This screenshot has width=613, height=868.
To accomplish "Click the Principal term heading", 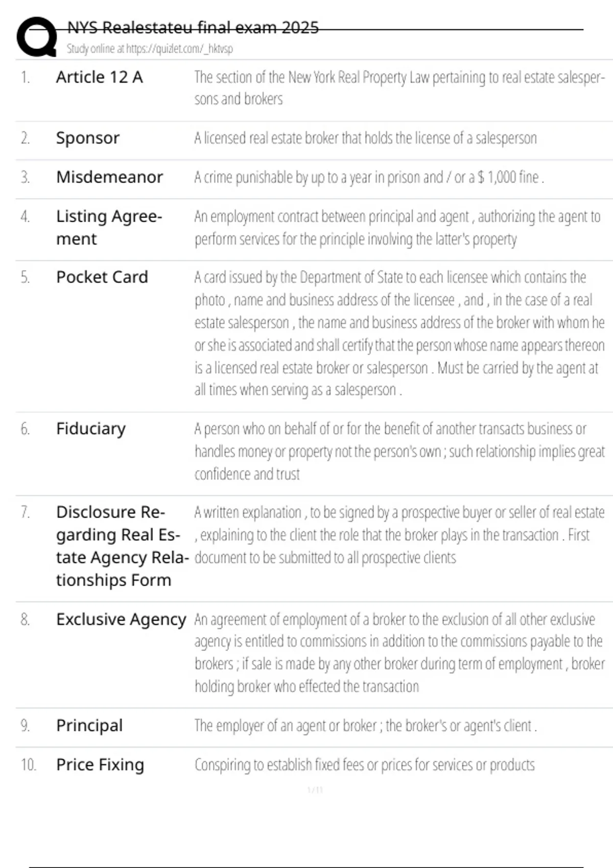I will click(x=89, y=726).
